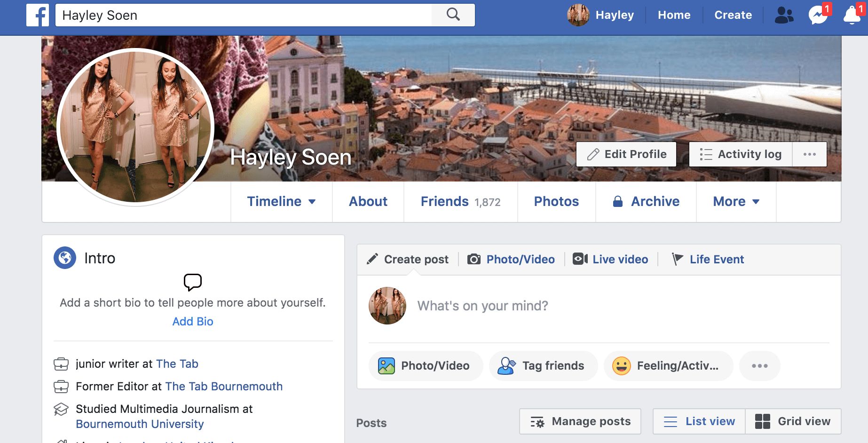The width and height of the screenshot is (868, 443).
Task: Open The Tab Bournemouth link
Action: coord(224,387)
